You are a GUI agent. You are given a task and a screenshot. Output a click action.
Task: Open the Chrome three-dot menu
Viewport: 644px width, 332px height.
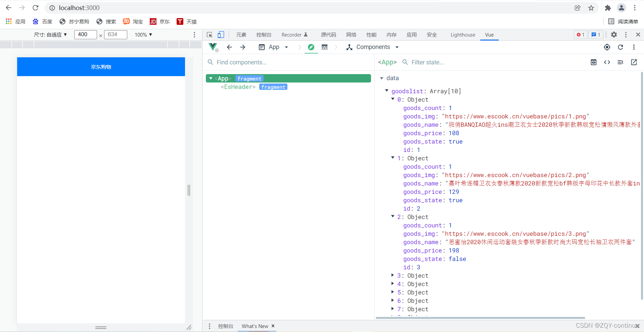click(x=635, y=8)
